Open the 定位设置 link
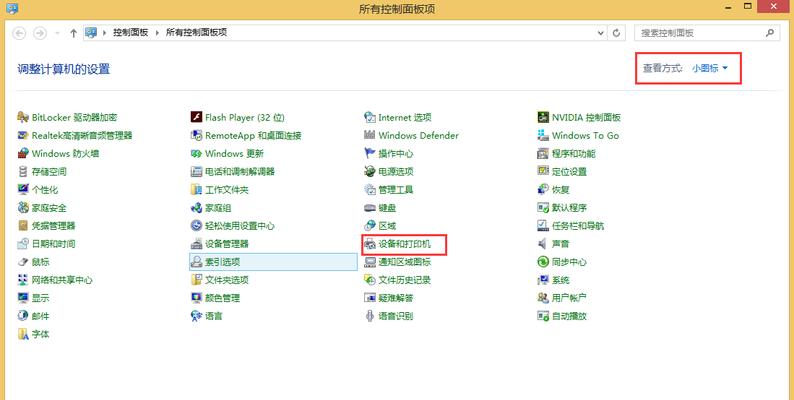794x400 pixels. [x=569, y=172]
